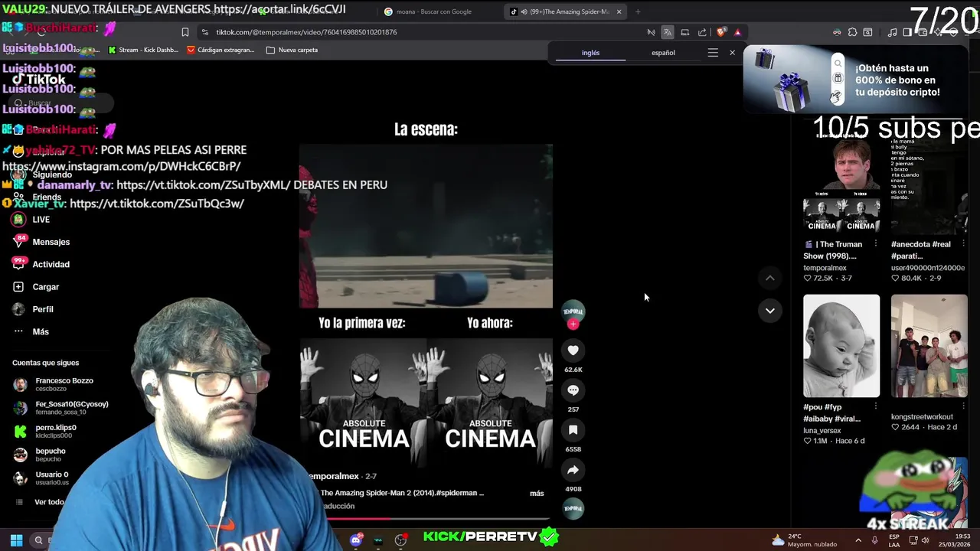Open followed account Fer_Sosa10(GCyosoy)
The width and height of the screenshot is (980, 551).
(x=61, y=408)
